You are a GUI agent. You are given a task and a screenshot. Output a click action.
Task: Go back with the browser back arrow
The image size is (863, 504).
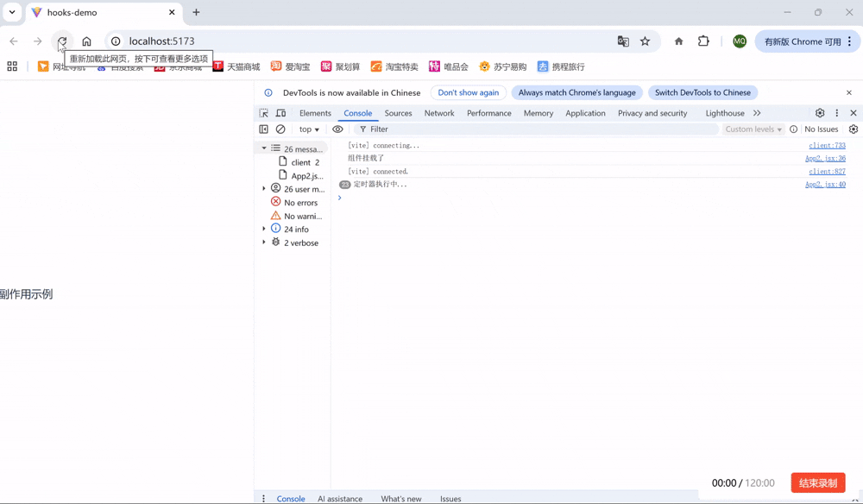[14, 41]
